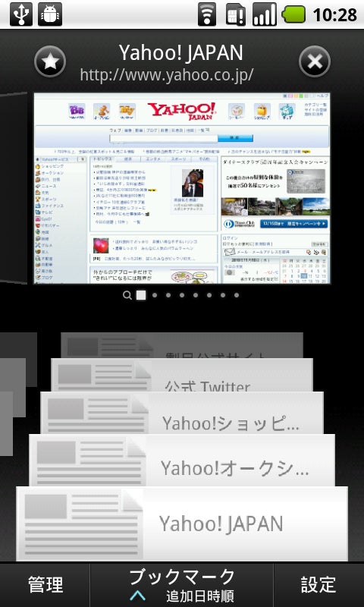Tap the Yahoo! JAPAN title heading
This screenshot has width=364, height=607.
[180, 52]
